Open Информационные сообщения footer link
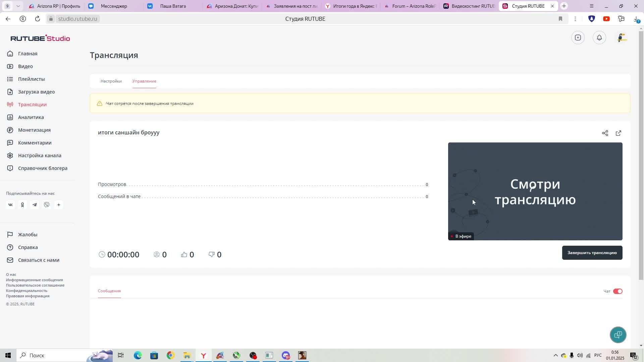This screenshot has height=362, width=644. point(34,280)
